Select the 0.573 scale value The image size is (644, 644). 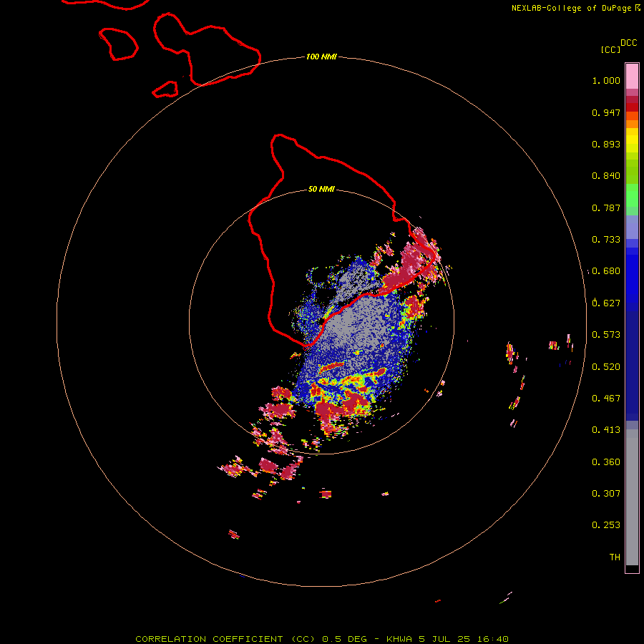606,335
